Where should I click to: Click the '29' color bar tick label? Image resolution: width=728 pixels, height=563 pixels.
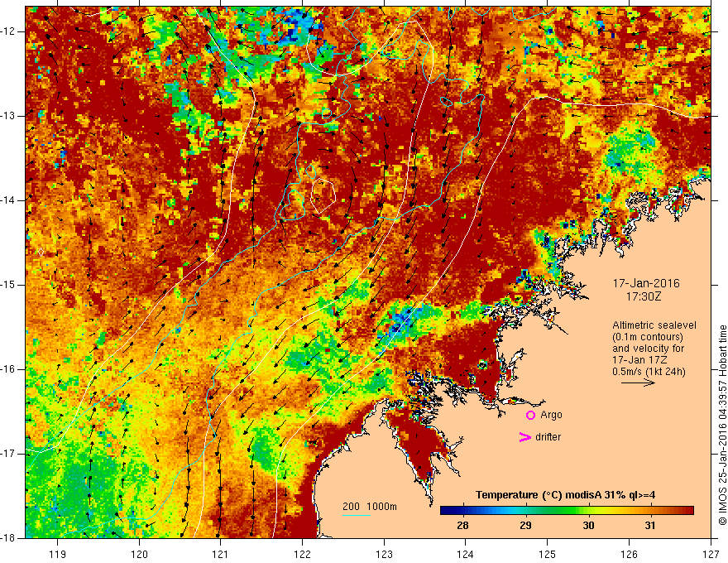525,526
